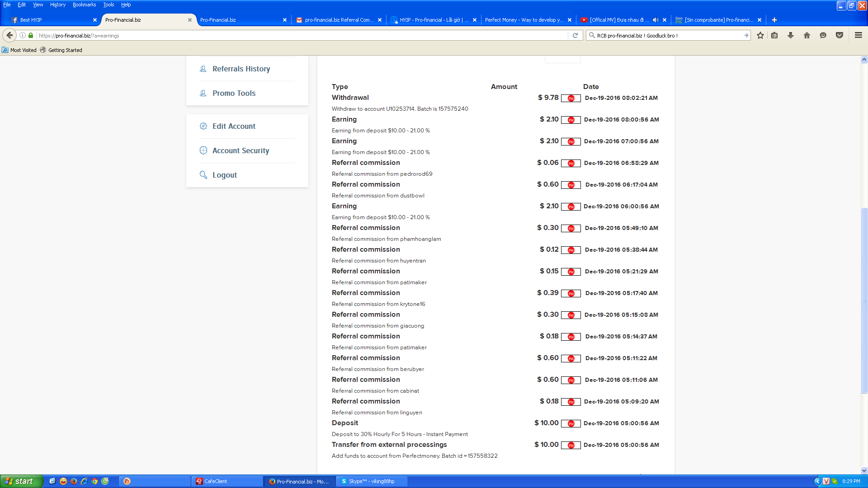Open the downloads arrow icon
The width and height of the screenshot is (868, 488).
tap(791, 35)
